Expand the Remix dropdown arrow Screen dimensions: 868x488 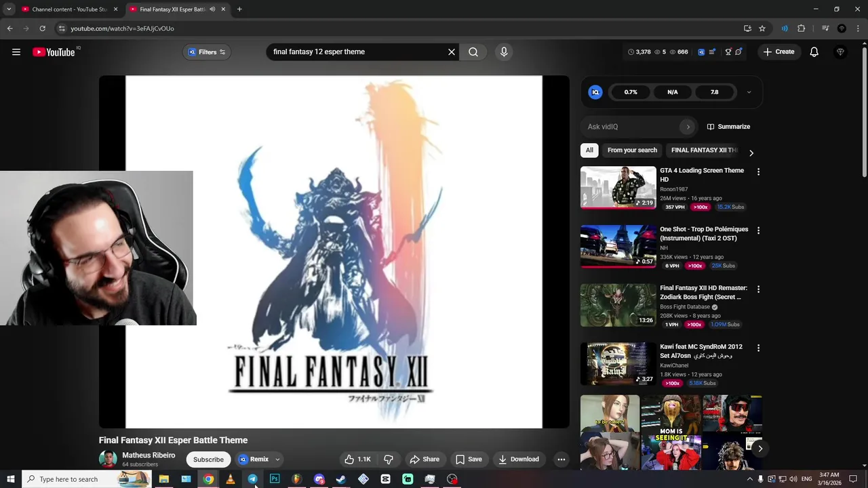[x=277, y=460]
